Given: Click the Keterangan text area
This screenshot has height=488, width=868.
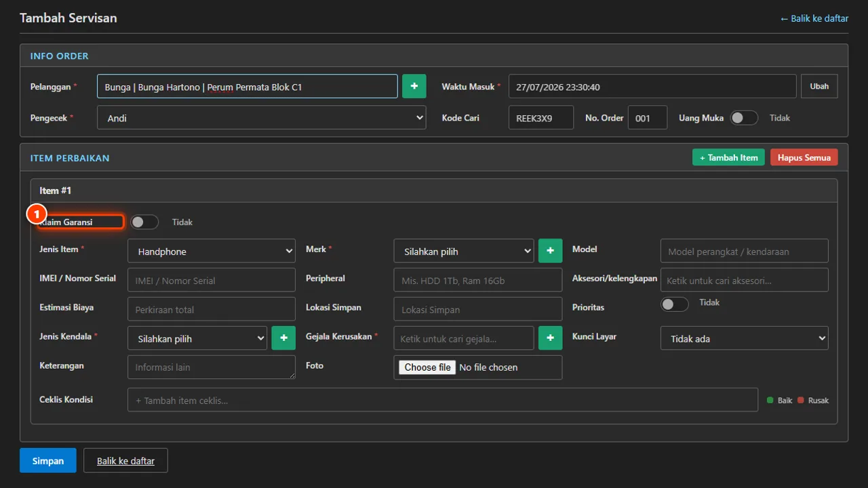Looking at the screenshot, I should click(x=212, y=367).
